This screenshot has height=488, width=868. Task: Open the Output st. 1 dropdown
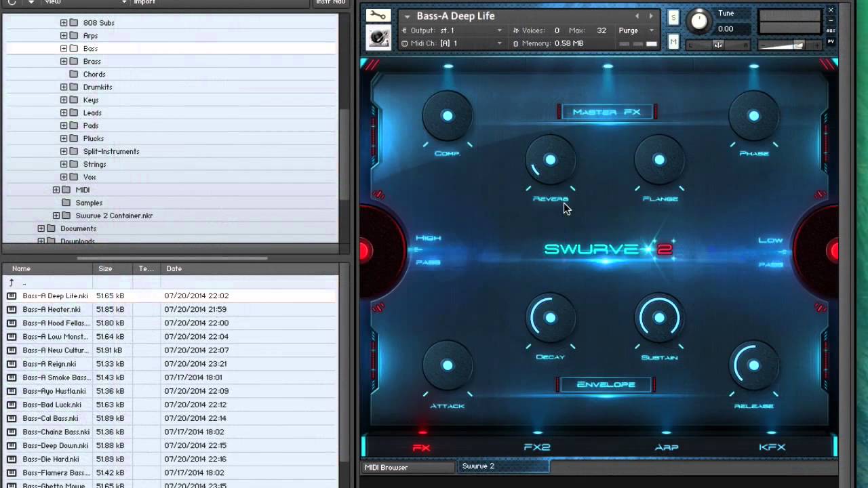(452, 30)
